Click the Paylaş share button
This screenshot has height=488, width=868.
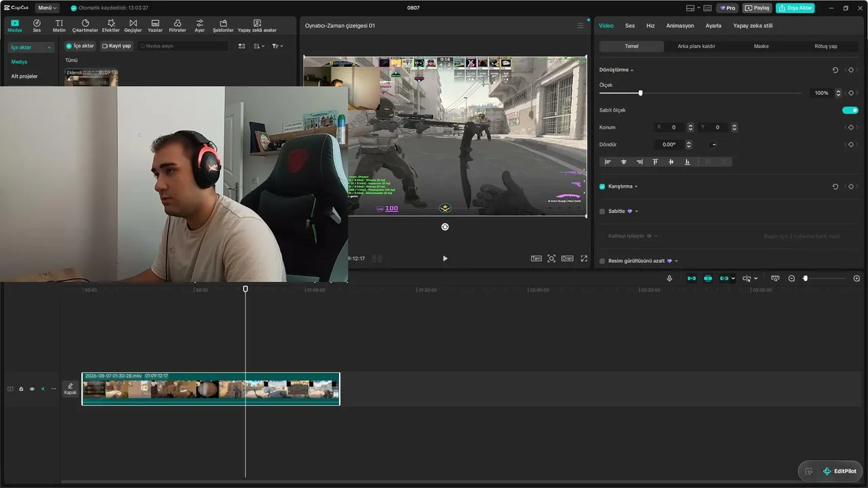point(757,8)
